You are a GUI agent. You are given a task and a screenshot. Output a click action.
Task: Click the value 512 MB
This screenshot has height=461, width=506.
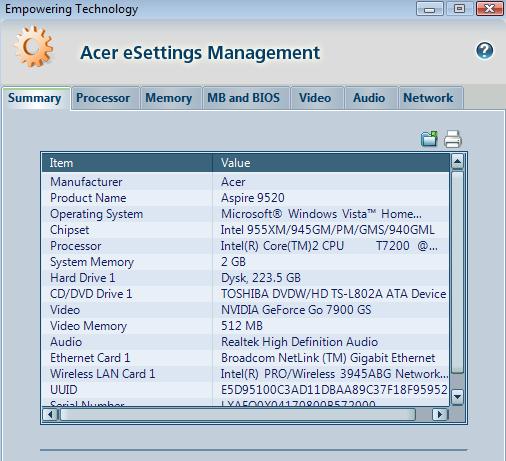coord(242,326)
